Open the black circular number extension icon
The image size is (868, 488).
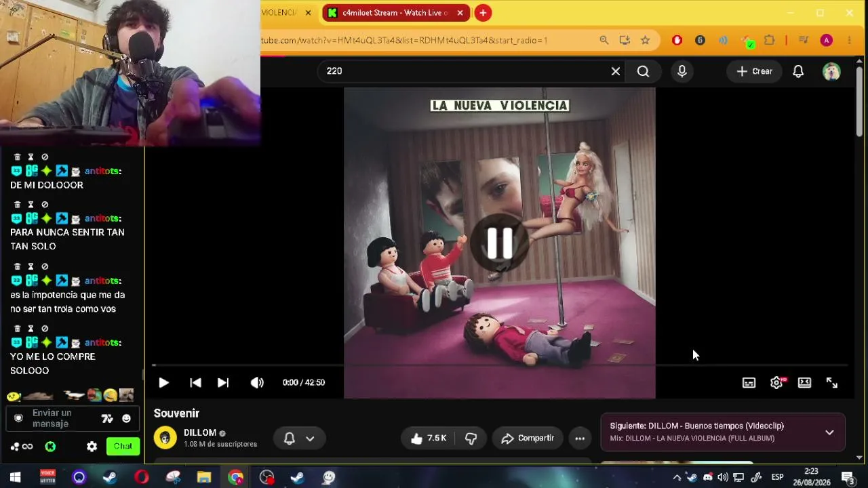pos(700,41)
